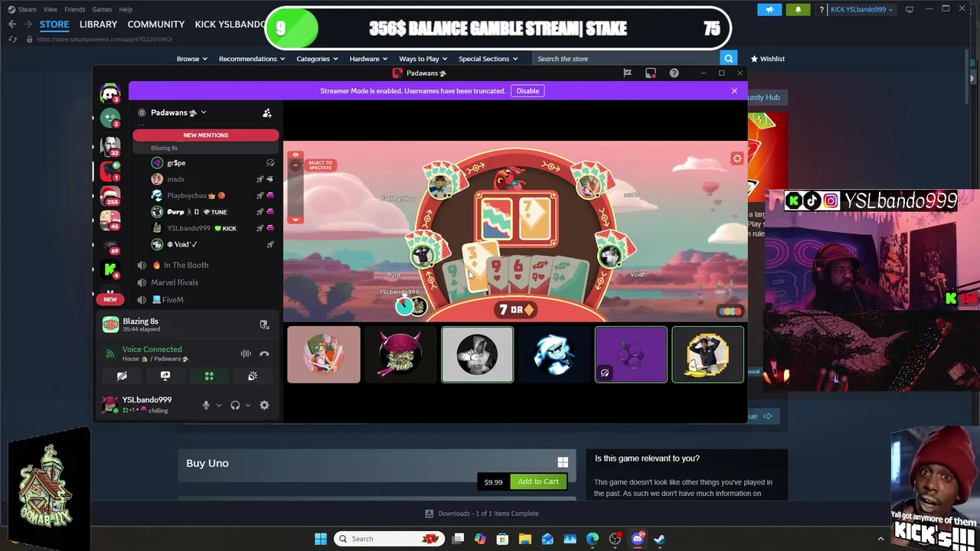Select the purple grapes participant tile
Image resolution: width=980 pixels, height=551 pixels.
tap(631, 354)
